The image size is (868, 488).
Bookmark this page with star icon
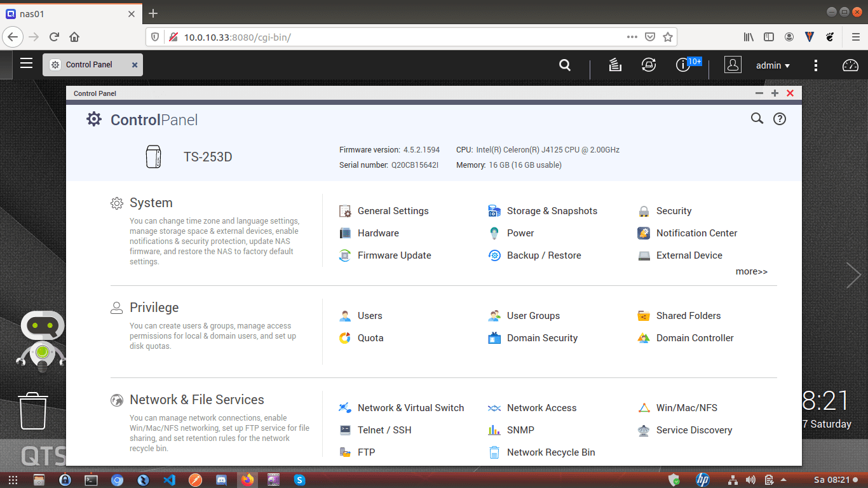coord(667,37)
